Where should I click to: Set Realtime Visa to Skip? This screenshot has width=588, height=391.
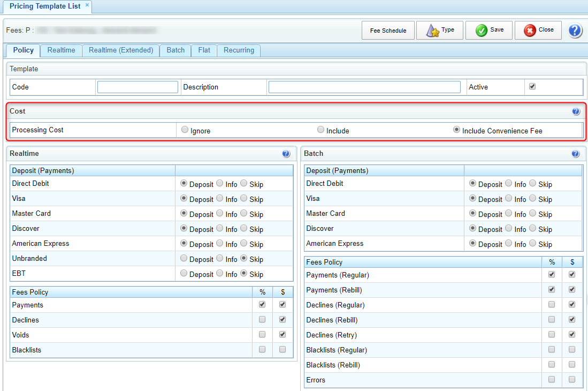244,198
